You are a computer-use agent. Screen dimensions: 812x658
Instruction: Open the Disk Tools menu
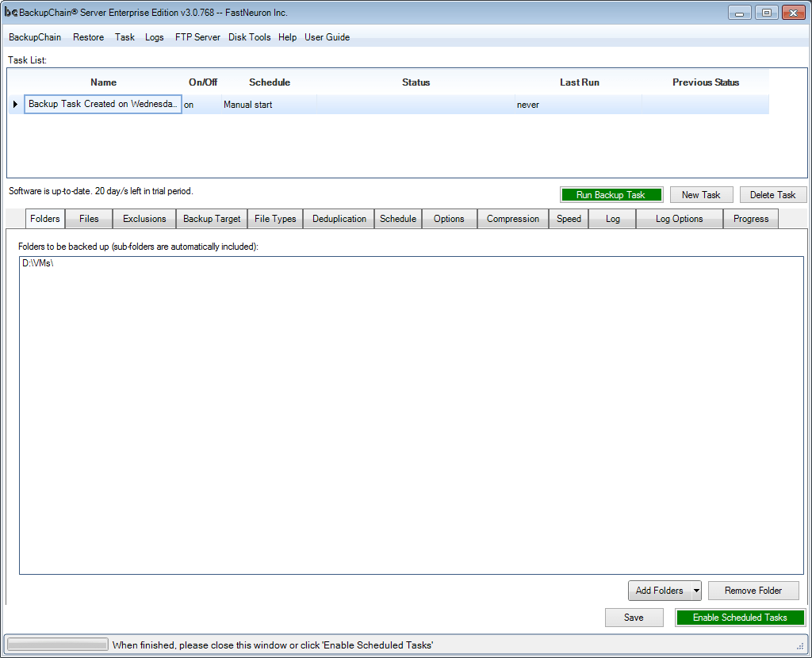[249, 37]
